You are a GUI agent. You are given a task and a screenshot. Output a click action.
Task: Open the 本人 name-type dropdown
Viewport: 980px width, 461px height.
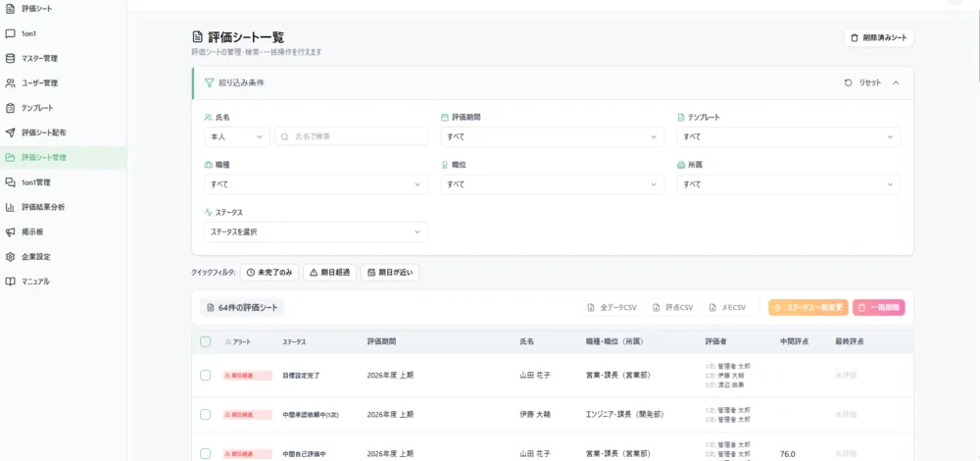click(x=237, y=136)
